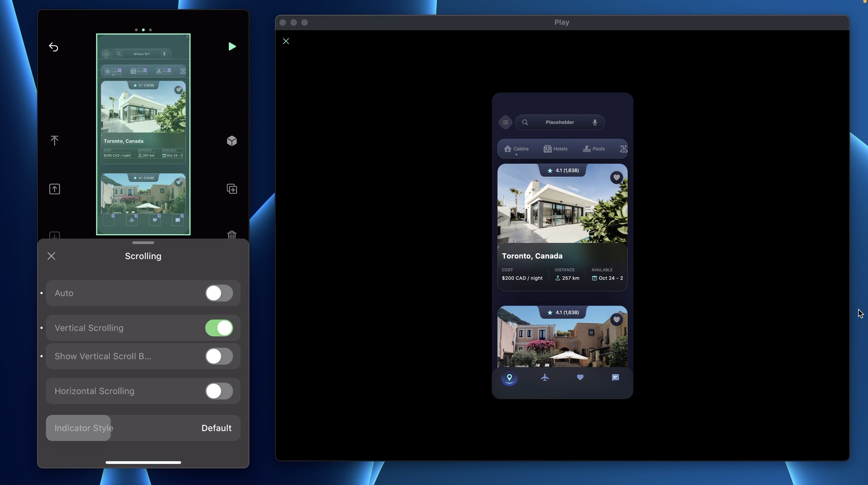Click the Scrolling panel drag handle
Viewport: 868px width, 485px height.
[x=143, y=243]
